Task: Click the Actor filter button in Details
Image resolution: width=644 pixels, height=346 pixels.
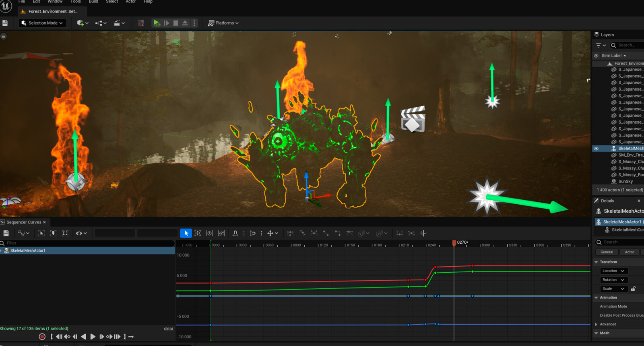Action: click(630, 252)
